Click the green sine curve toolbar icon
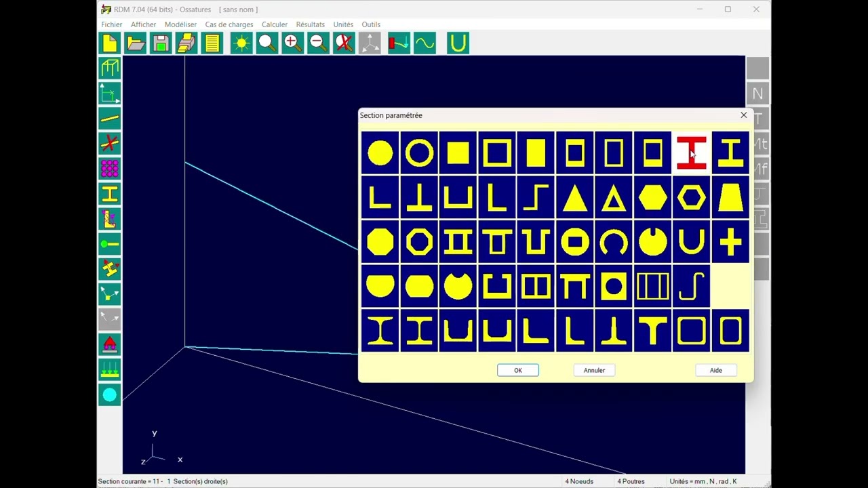Image resolution: width=868 pixels, height=488 pixels. [x=425, y=43]
